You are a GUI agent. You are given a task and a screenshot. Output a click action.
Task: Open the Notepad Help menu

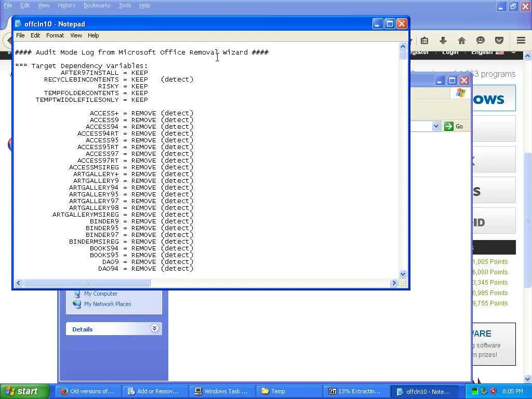[x=94, y=35]
